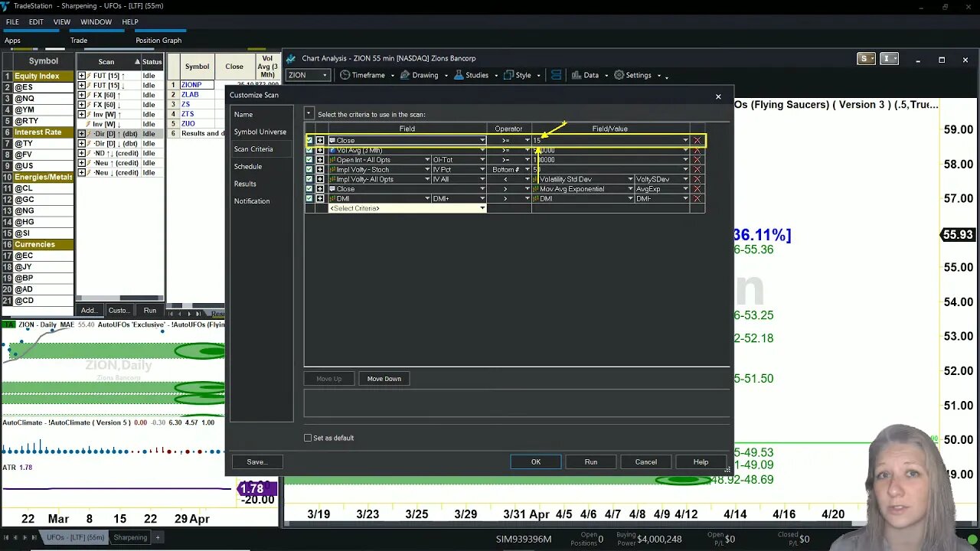Close the Customize Scan dialog with X
This screenshot has width=980, height=551.
pos(718,96)
